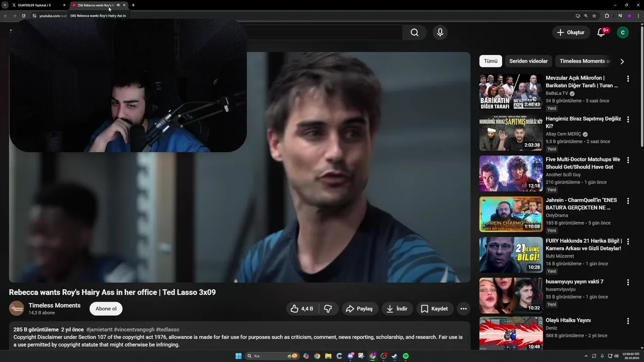Open Mevzular Açık Mikrofon video thumbnail
This screenshot has height=362, width=644.
pos(511,92)
